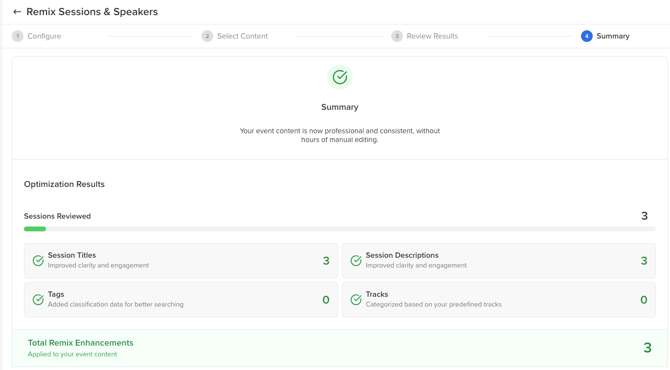The image size is (670, 370).
Task: Click the Tags label
Action: point(56,294)
